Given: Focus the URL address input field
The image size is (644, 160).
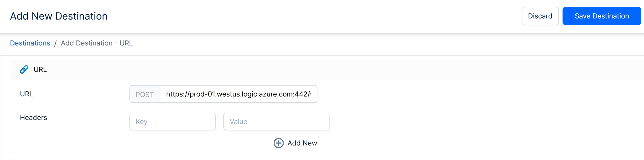Looking at the screenshot, I should point(238,94).
